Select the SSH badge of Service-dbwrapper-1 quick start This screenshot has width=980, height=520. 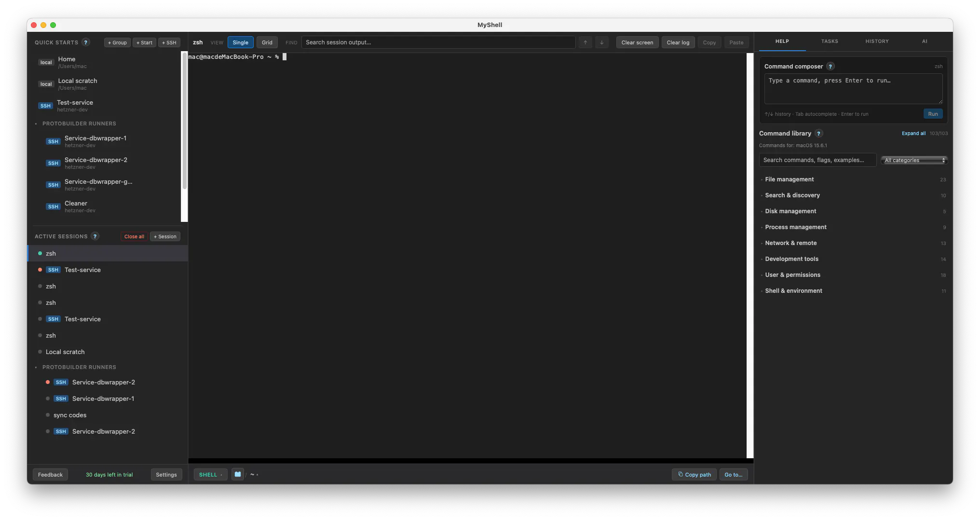click(53, 142)
